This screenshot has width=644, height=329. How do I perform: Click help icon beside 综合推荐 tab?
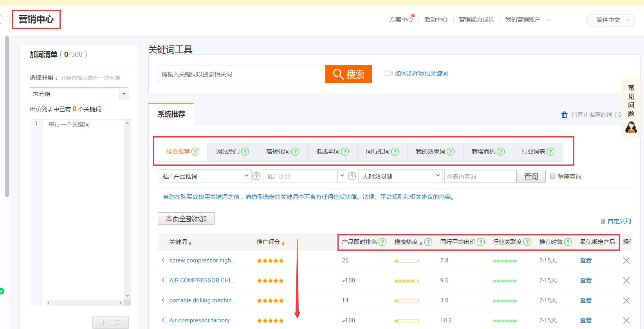195,152
